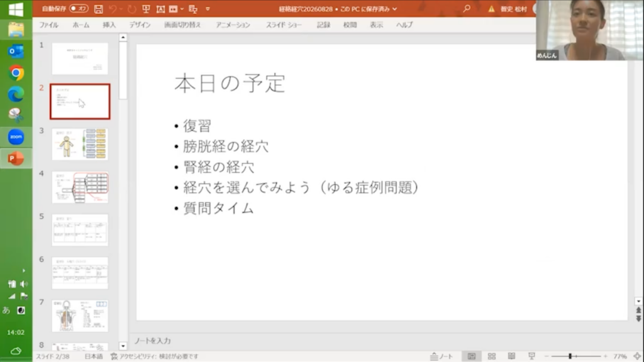This screenshot has height=362, width=644.
Task: Click the thumbnail pane scroll down arrow
Action: 123,346
